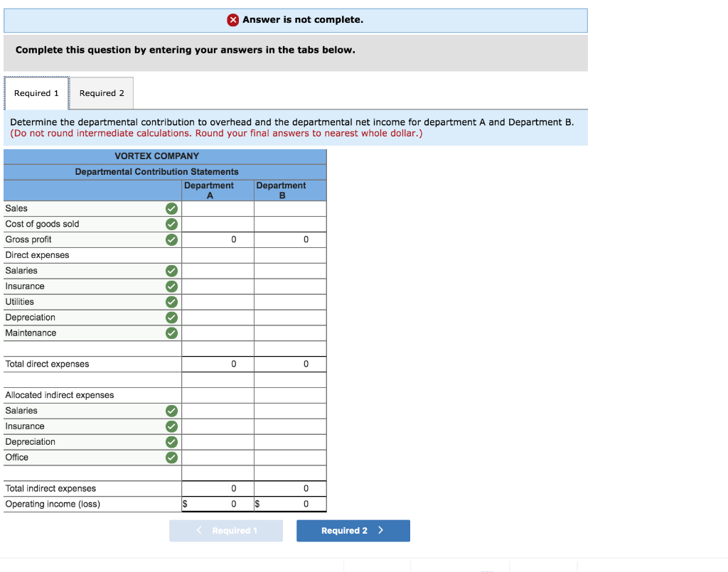Select the checkmark next to direct Salaries
728x572 pixels.
(x=171, y=271)
